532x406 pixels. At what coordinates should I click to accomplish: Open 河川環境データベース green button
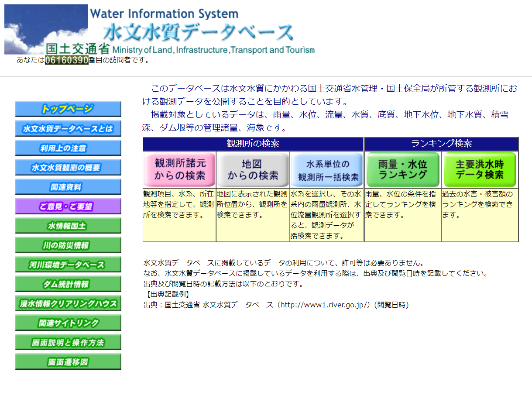point(68,265)
